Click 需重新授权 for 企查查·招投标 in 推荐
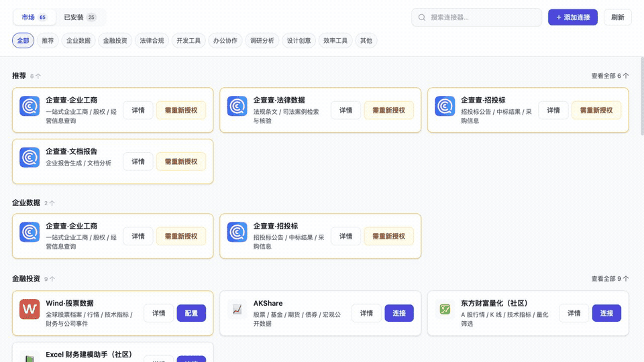644x362 pixels. [x=596, y=111]
